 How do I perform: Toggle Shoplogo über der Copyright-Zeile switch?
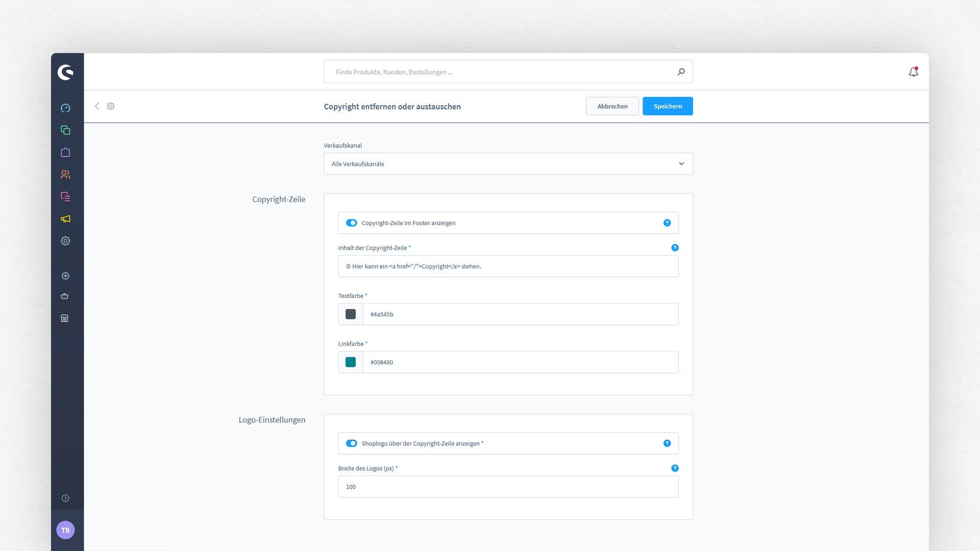coord(352,443)
